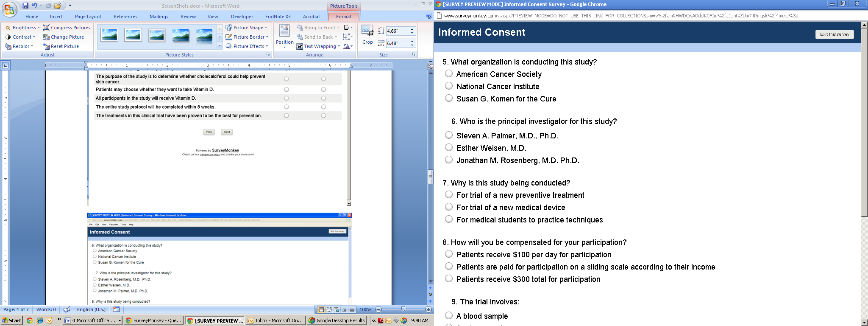The width and height of the screenshot is (868, 326).
Task: Switch to Draft view
Action: 352,309
